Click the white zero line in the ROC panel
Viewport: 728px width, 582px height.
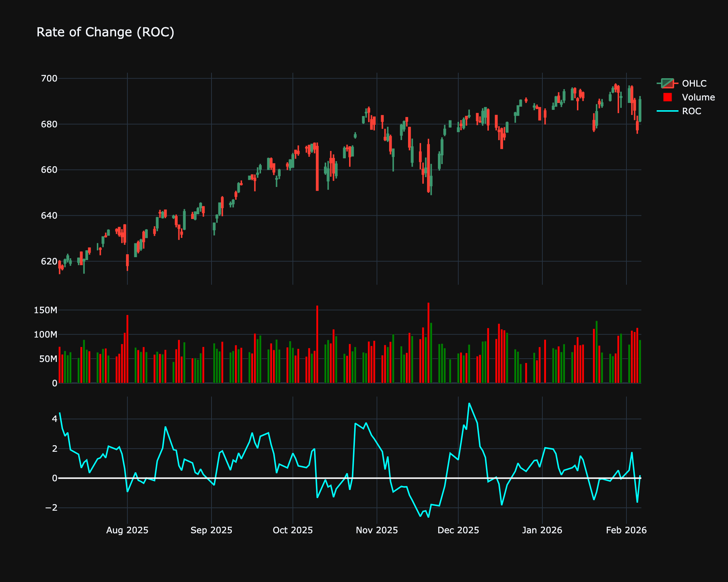point(255,478)
